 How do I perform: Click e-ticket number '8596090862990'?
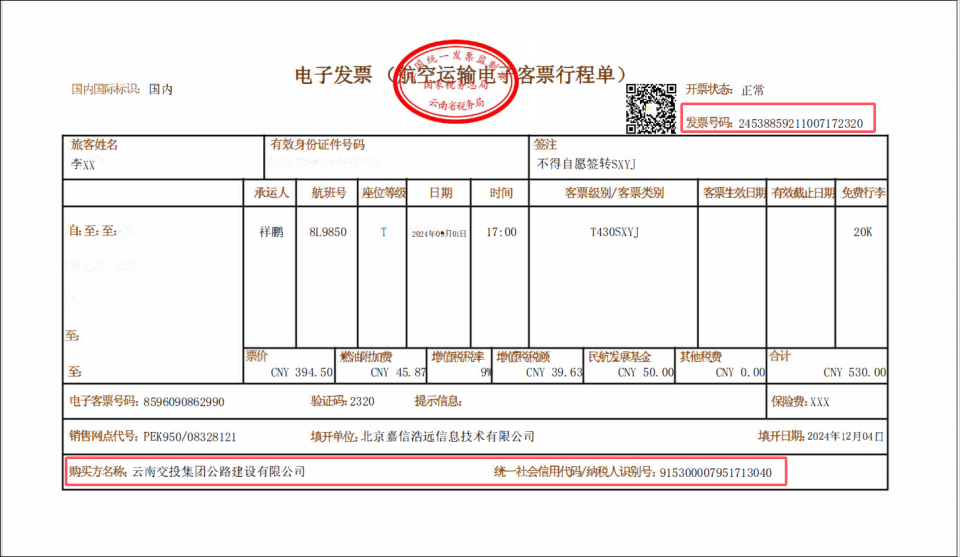[184, 402]
